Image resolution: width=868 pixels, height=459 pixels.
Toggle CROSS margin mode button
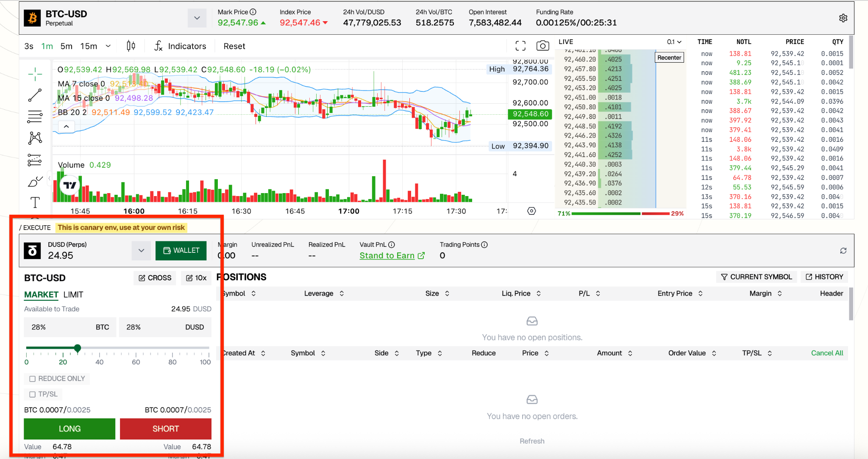[x=155, y=278]
